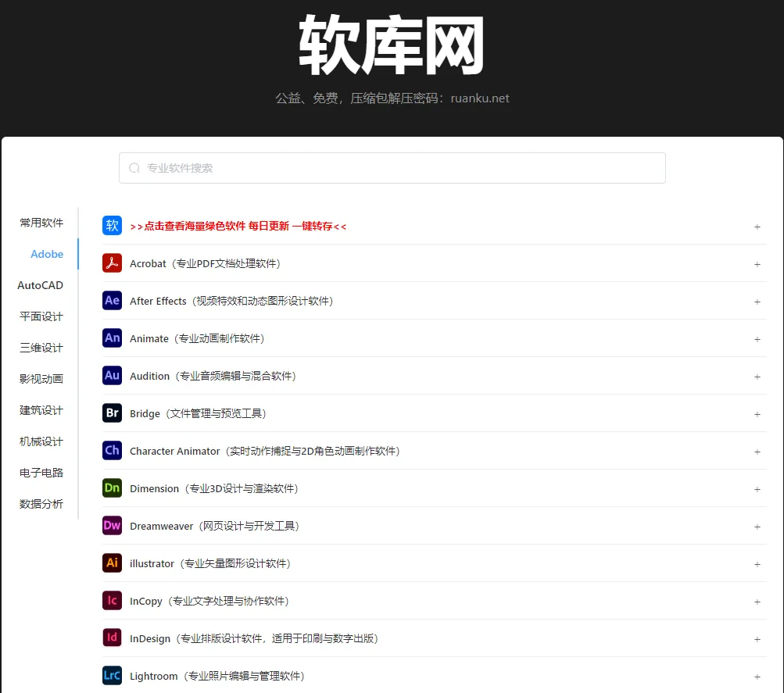Click the Character Animator Ch icon
Viewport: 784px width, 693px height.
point(112,450)
